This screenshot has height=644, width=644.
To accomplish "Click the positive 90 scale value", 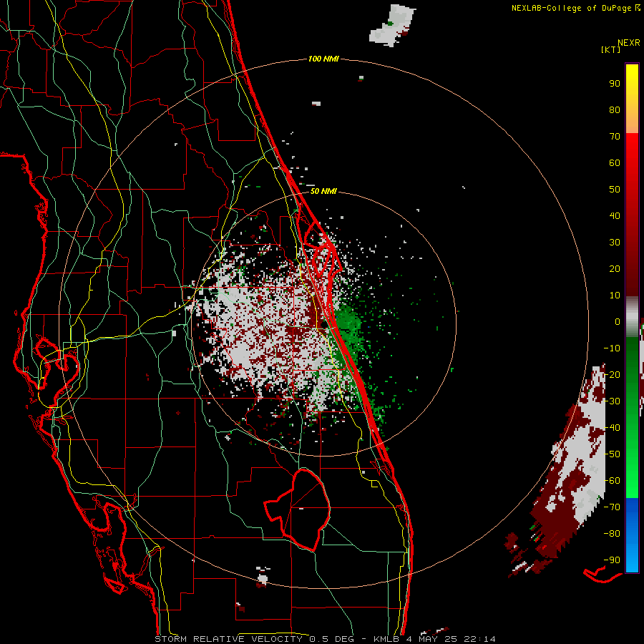I will tap(615, 84).
